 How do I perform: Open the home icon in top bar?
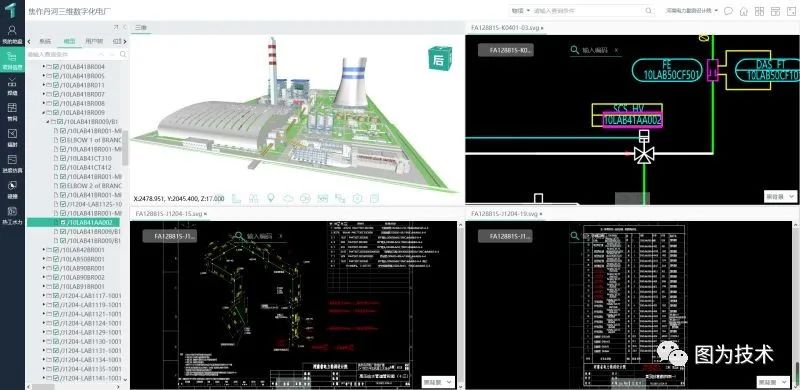coord(744,11)
